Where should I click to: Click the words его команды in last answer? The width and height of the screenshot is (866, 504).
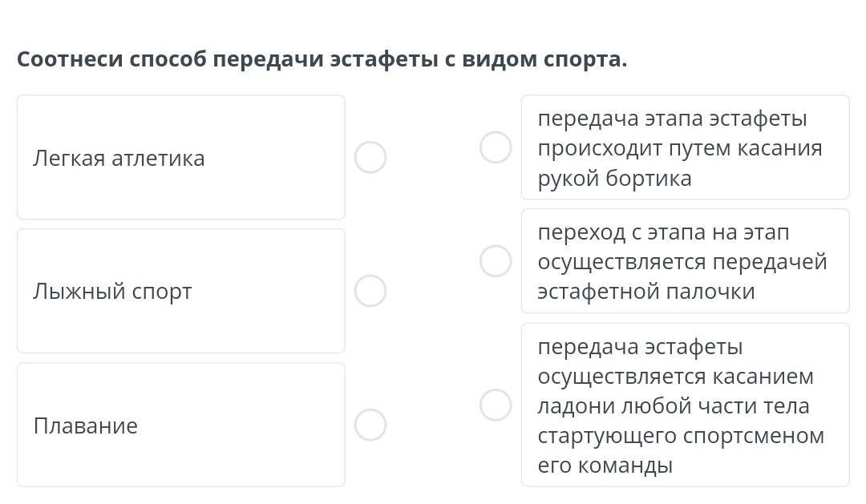[x=605, y=466]
